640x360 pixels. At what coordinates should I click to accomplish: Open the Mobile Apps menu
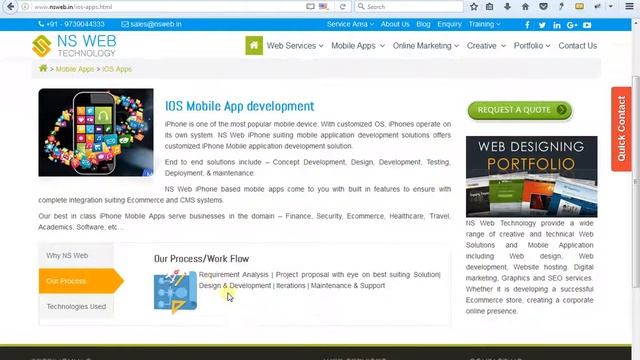(x=358, y=46)
